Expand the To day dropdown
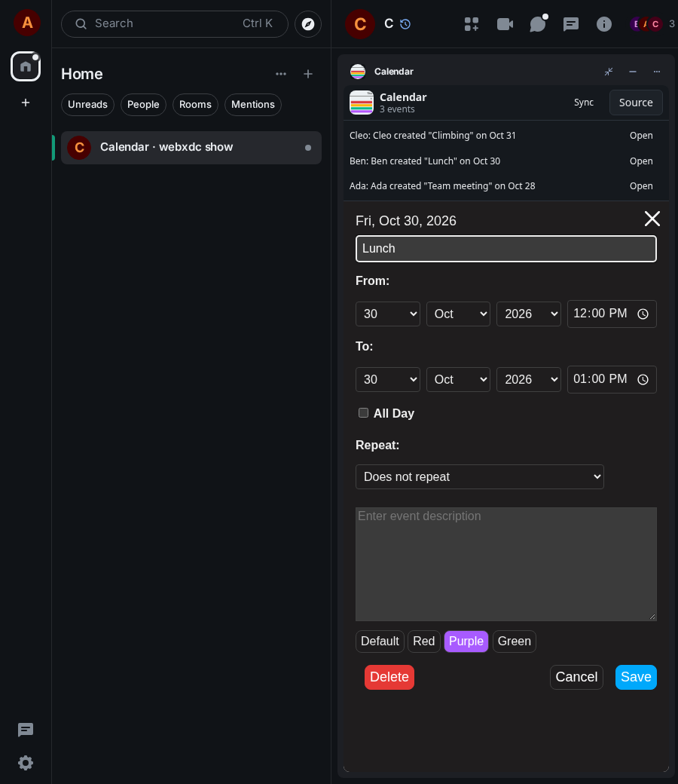Viewport: 678px width, 784px height. (x=388, y=379)
